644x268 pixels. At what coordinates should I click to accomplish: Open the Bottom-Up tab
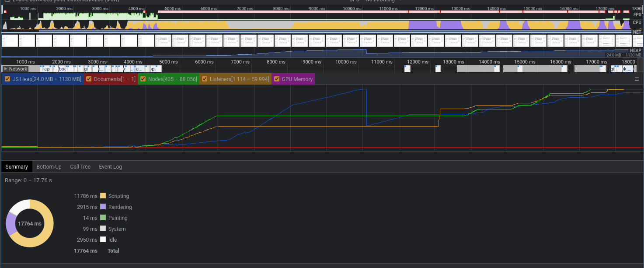[x=49, y=167]
